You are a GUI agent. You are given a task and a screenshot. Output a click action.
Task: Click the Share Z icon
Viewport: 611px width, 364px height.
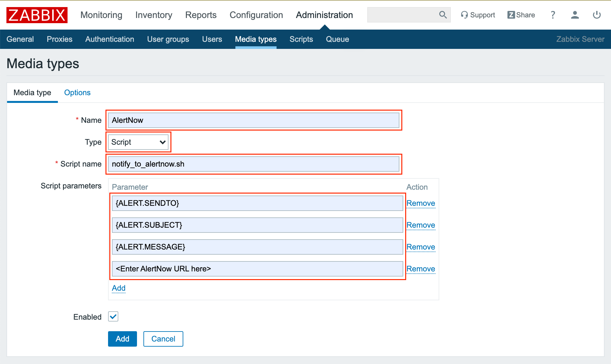coord(511,15)
